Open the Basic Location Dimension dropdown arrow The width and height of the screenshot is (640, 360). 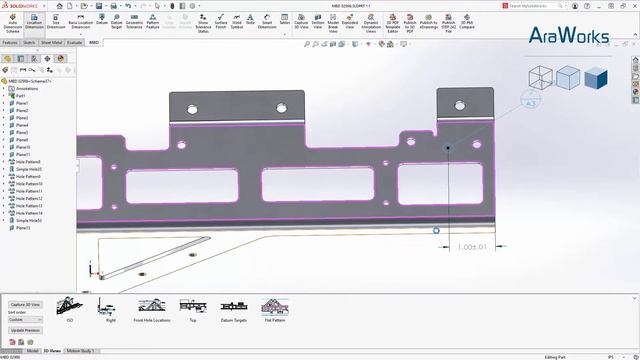[x=80, y=35]
